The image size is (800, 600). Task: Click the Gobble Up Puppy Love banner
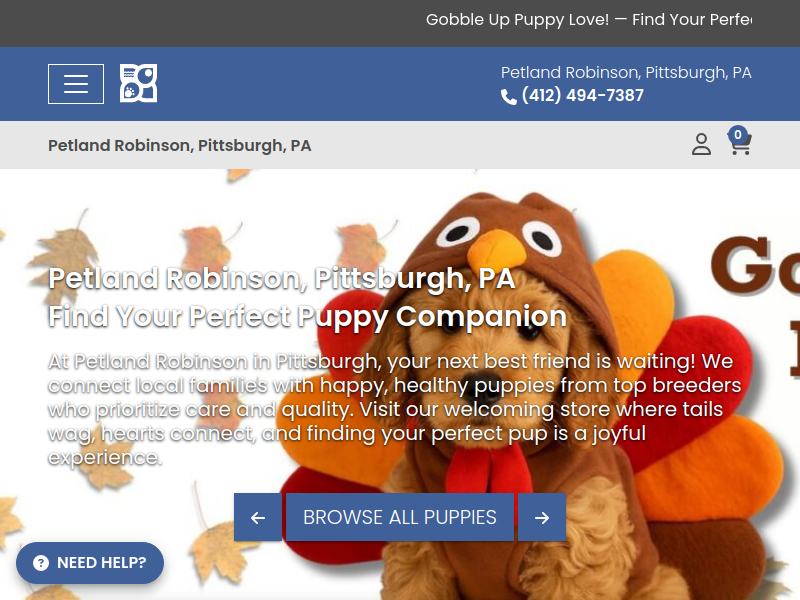[588, 19]
